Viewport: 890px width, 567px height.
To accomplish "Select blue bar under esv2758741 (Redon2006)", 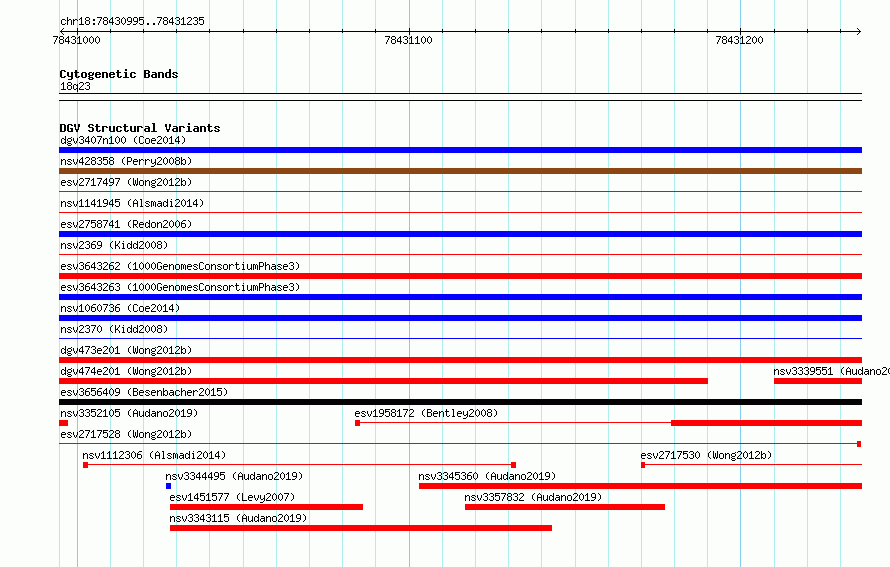I will (x=460, y=234).
